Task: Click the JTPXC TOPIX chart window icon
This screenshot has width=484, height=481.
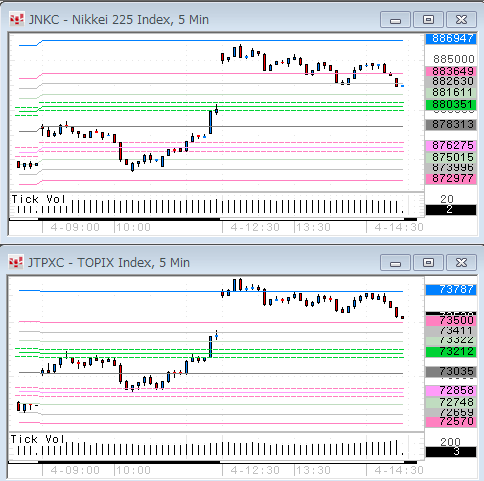Action: [x=16, y=263]
